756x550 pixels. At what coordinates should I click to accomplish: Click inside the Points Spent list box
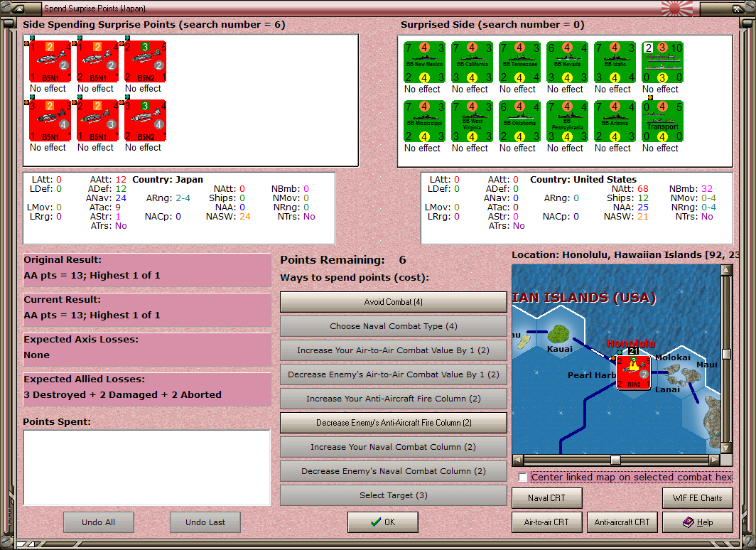tap(146, 467)
